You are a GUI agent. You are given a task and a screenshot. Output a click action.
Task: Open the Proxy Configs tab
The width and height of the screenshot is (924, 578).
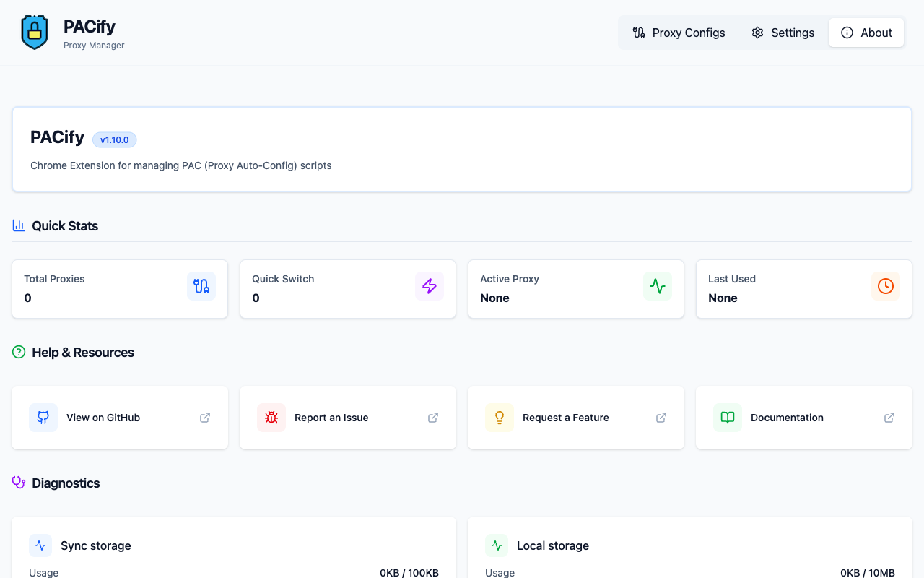click(679, 33)
